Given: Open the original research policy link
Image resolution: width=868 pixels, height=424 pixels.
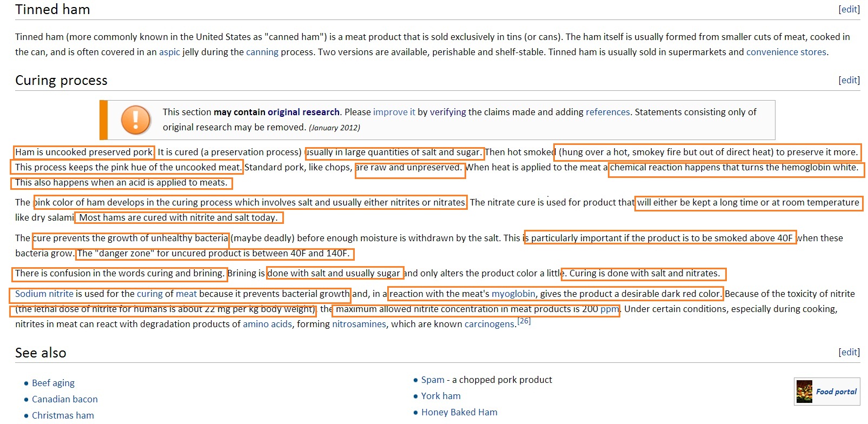Looking at the screenshot, I should tap(303, 112).
